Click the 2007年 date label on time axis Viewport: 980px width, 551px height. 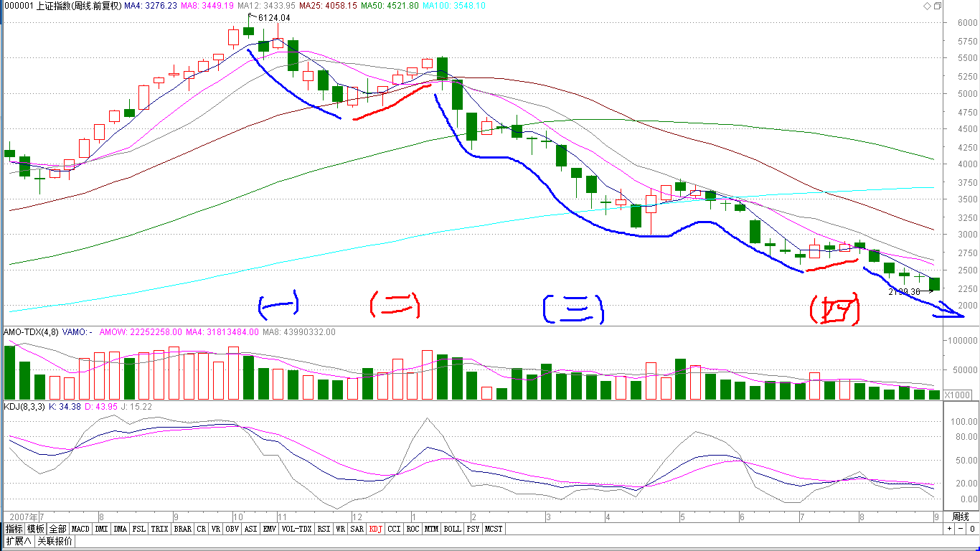pyautogui.click(x=24, y=517)
